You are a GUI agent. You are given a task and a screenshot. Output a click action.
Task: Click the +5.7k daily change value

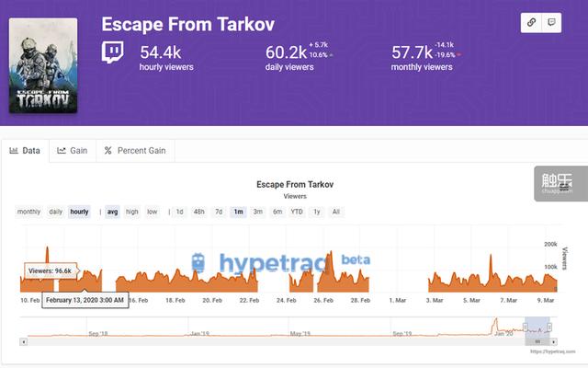319,45
